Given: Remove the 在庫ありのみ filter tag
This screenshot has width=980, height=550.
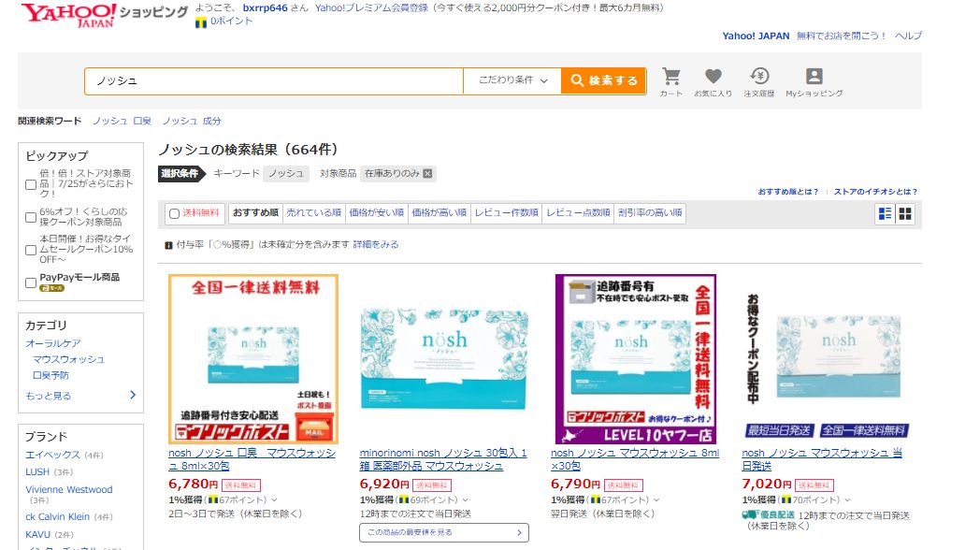Looking at the screenshot, I should [x=427, y=173].
